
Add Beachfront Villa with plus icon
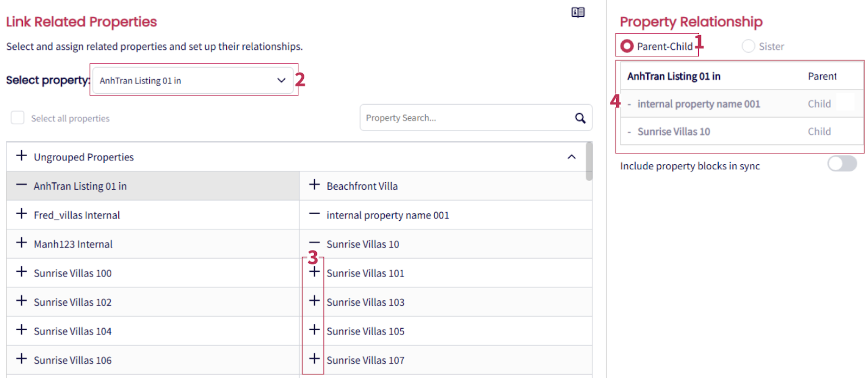[x=314, y=185]
